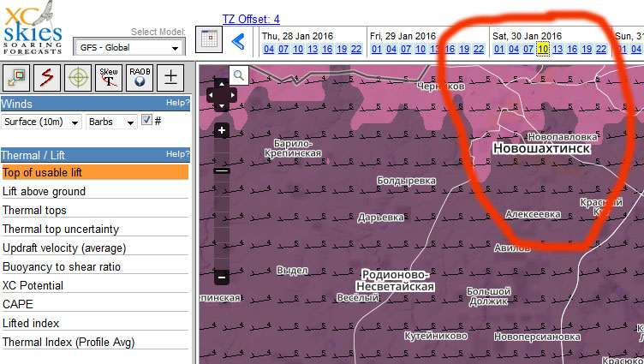Select hour 13 on Sat, 30 Jan 2016
The image size is (644, 364).
pos(558,49)
